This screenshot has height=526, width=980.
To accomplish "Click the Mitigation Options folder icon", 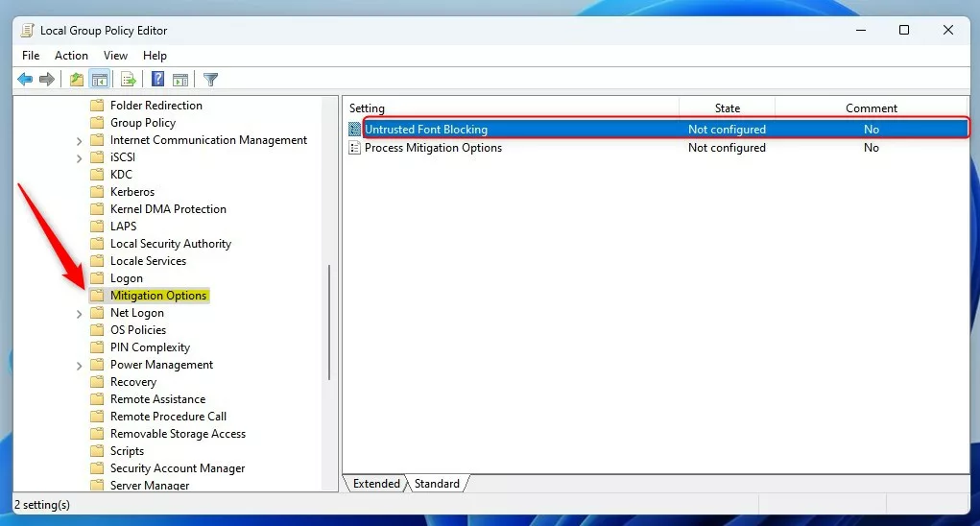I will coord(97,295).
